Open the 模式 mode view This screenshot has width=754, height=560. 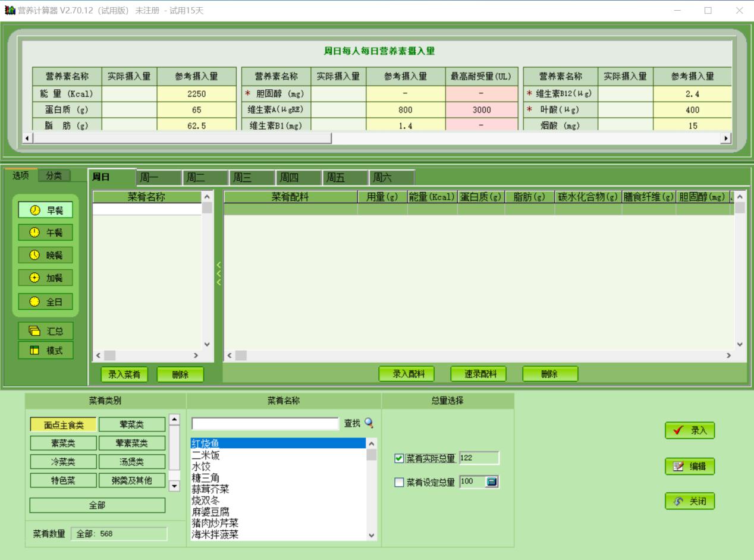click(45, 351)
